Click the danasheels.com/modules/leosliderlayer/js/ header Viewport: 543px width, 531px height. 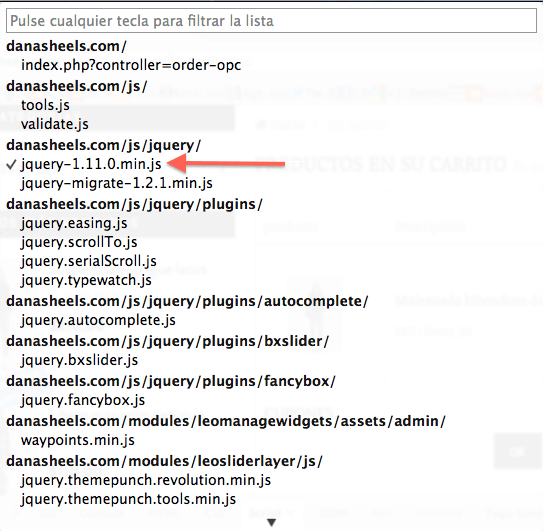tap(164, 461)
